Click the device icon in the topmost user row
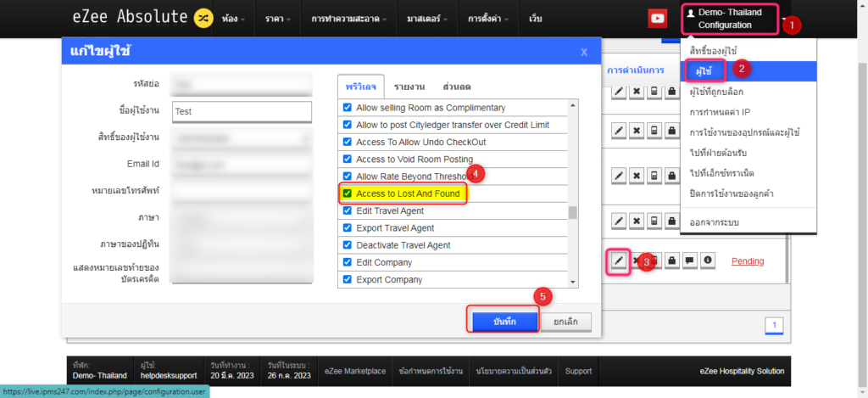 click(x=654, y=91)
